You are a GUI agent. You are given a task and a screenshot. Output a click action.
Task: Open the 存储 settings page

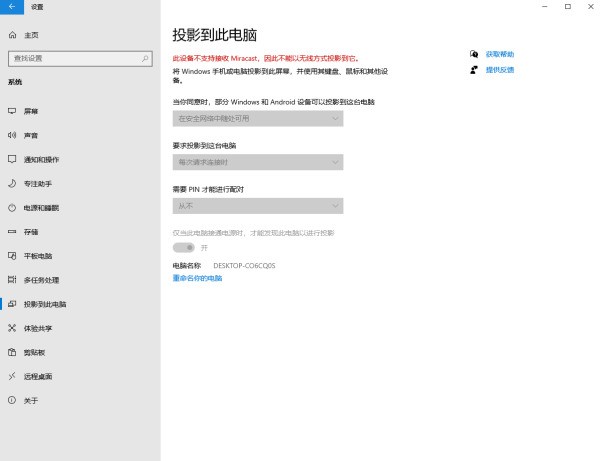click(x=80, y=231)
